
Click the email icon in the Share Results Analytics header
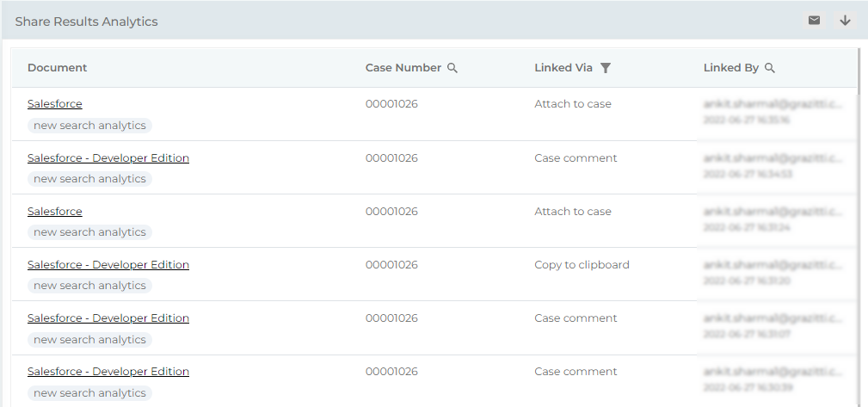pos(814,21)
